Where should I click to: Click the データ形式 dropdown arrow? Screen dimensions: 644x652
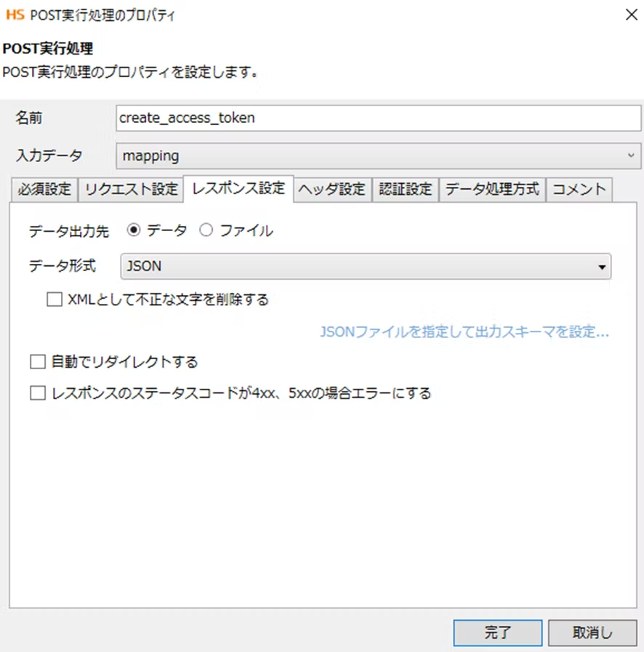(x=601, y=267)
